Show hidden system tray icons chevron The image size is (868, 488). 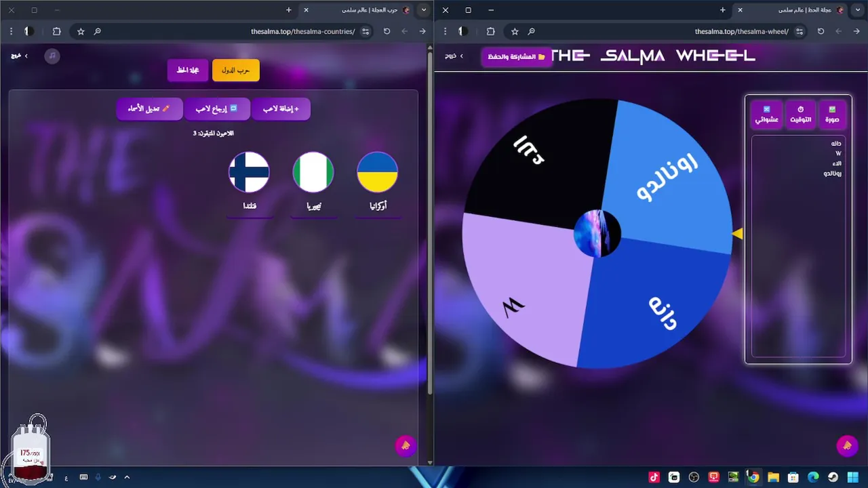[x=127, y=477]
